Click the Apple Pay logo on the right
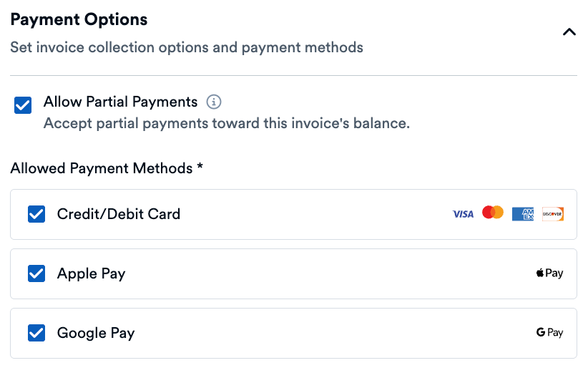Image resolution: width=588 pixels, height=378 pixels. [x=549, y=273]
